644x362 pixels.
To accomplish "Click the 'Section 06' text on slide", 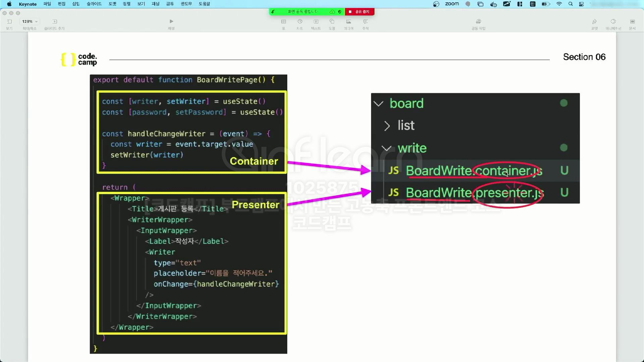I will [x=584, y=57].
